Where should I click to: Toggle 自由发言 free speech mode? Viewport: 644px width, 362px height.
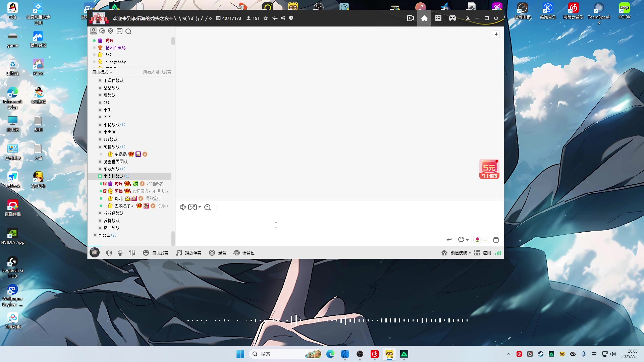[155, 253]
